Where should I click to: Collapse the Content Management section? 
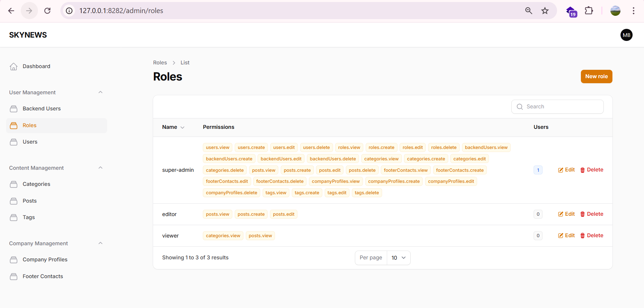(x=100, y=168)
